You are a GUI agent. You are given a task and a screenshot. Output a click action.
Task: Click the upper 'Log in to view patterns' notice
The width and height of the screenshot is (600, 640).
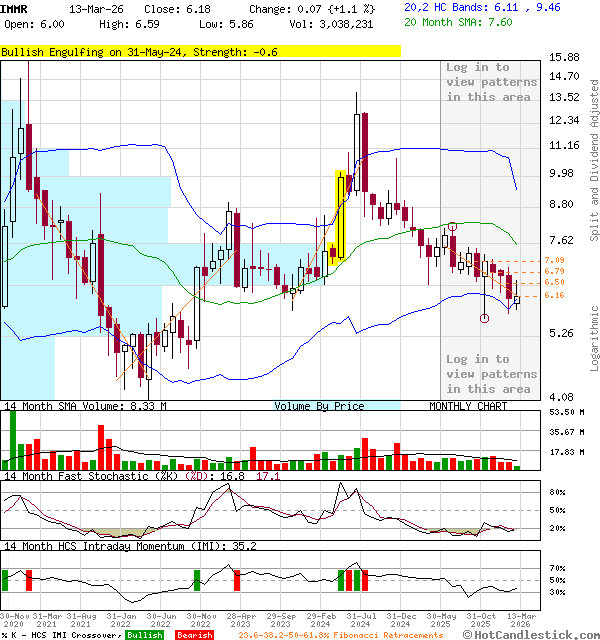[x=489, y=82]
